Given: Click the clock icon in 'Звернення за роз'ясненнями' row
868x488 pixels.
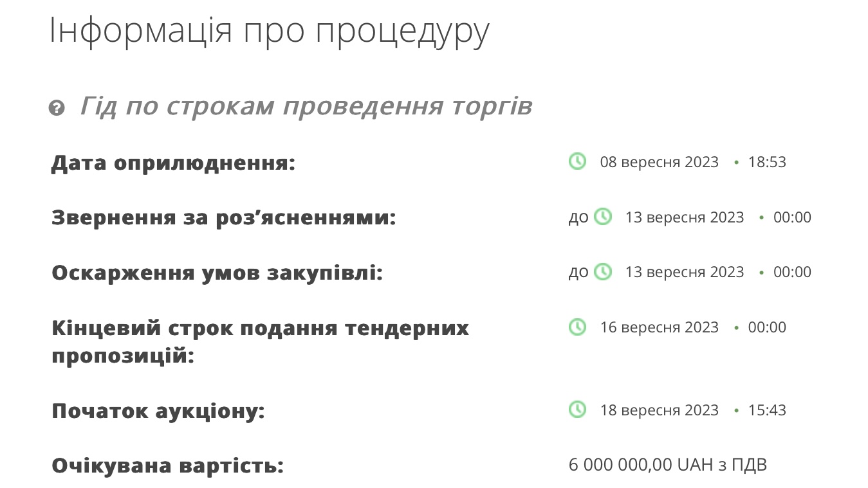Looking at the screenshot, I should [602, 217].
